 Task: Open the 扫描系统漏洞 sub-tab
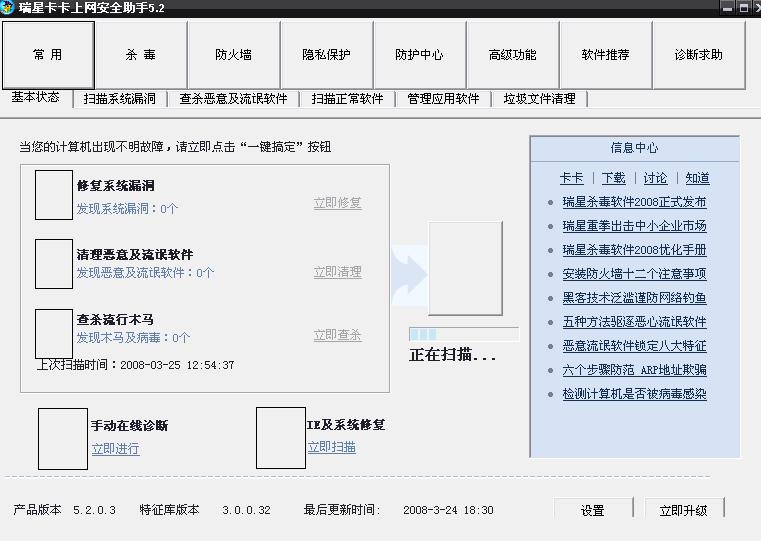(x=119, y=99)
